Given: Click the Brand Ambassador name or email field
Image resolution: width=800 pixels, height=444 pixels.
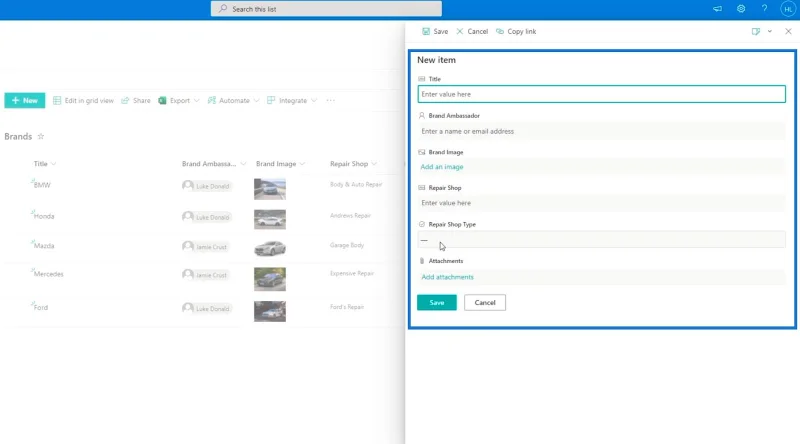Looking at the screenshot, I should click(602, 131).
